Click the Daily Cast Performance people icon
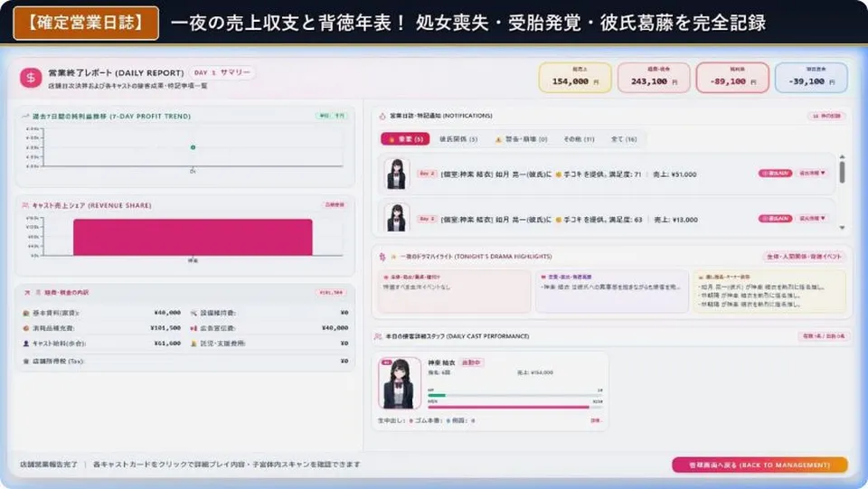The height and width of the screenshot is (489, 868). pyautogui.click(x=378, y=336)
